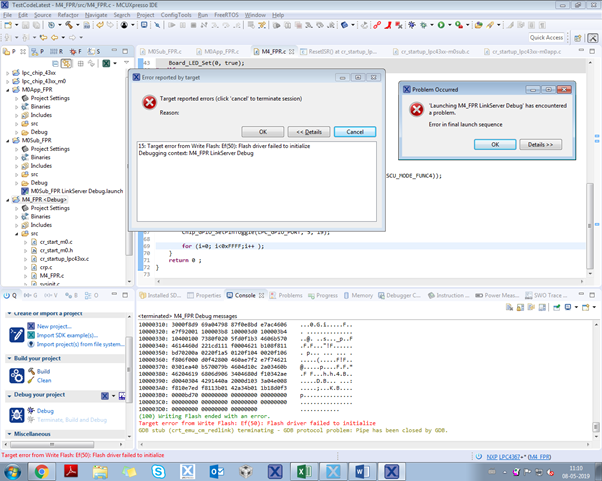Select the MCUXpresso Develop perspective icon
The image size is (602, 481).
(x=593, y=38)
